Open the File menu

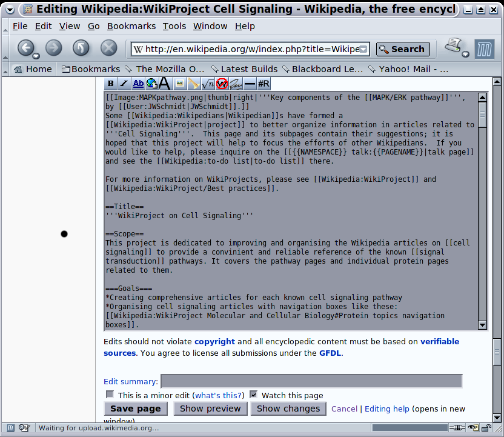20,26
